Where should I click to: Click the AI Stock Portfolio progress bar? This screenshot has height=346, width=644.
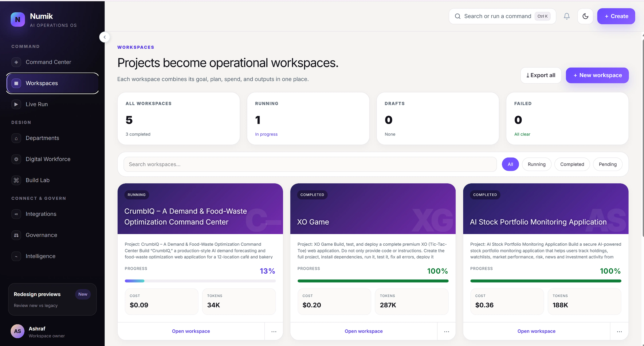pyautogui.click(x=546, y=281)
